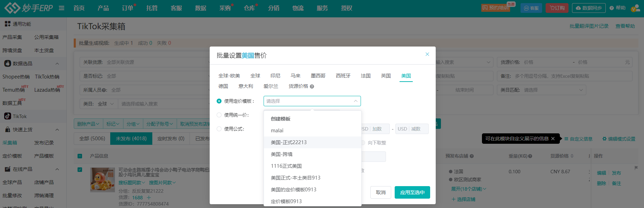Switch to the 全球-欧美 tab in dialog
Screen dimensions: 644x208
[229, 76]
